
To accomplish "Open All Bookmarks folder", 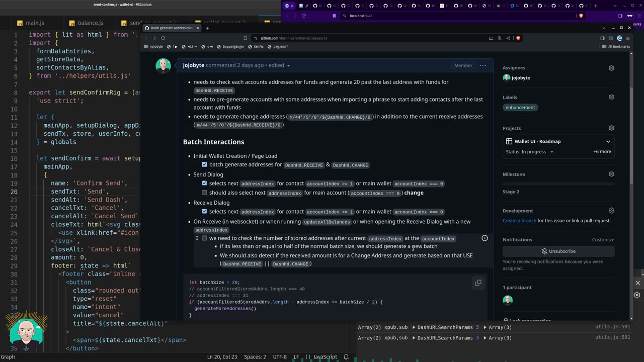I will point(616,47).
